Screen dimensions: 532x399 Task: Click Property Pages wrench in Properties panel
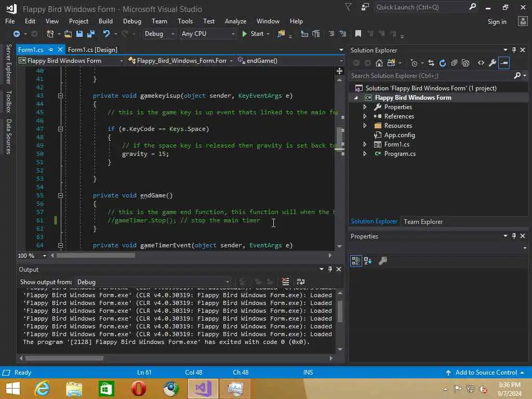coord(383,261)
